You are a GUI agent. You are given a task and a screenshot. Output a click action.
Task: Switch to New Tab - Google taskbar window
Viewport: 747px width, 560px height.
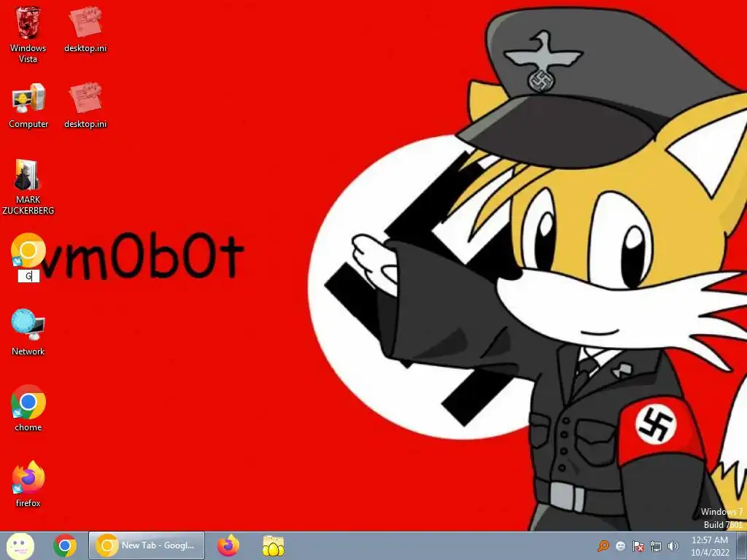(x=147, y=545)
